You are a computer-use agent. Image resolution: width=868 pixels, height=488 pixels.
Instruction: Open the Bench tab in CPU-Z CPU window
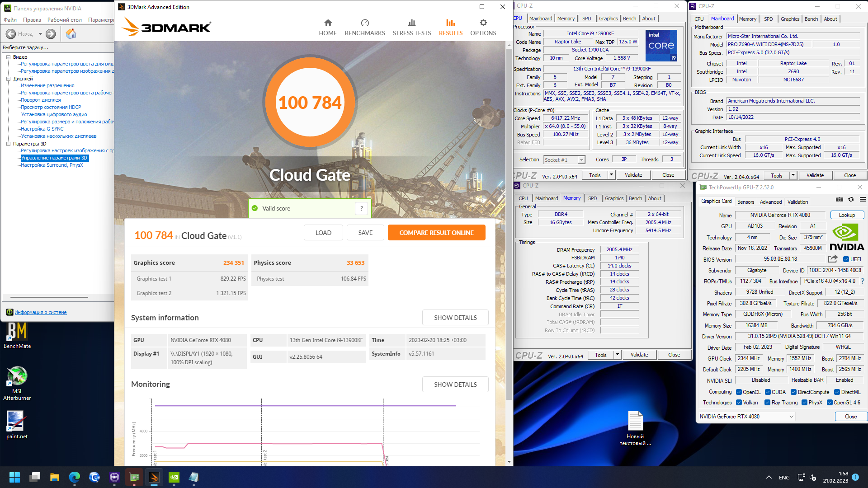point(629,19)
